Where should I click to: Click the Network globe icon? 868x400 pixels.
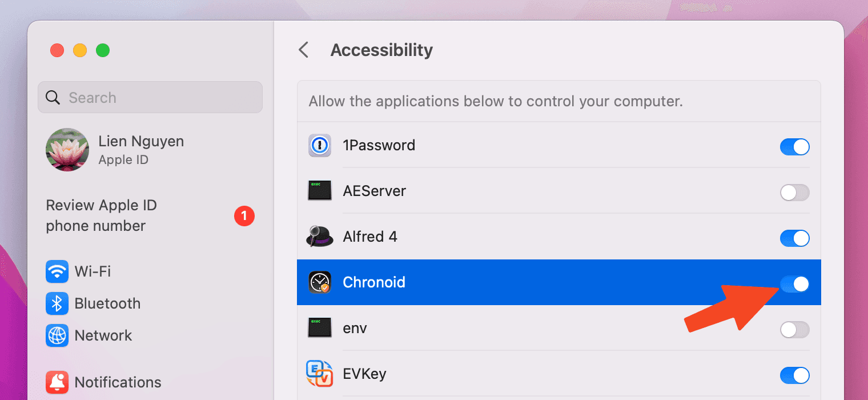[x=57, y=335]
